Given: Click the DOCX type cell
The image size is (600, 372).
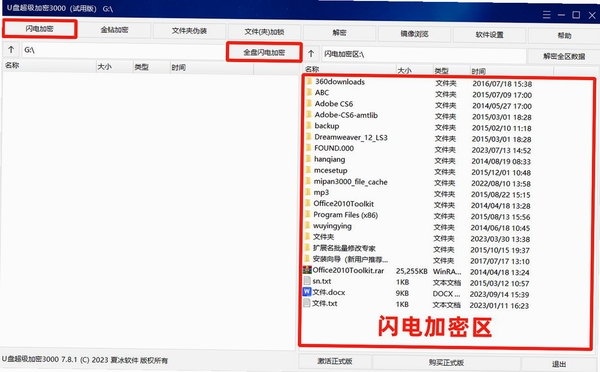Looking at the screenshot, I should coord(446,294).
